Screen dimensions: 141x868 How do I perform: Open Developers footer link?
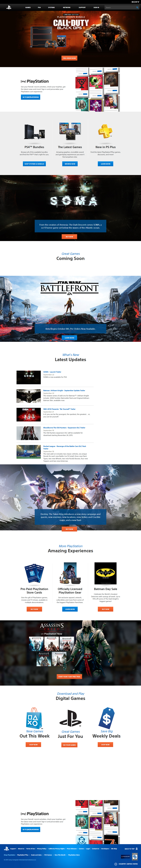pos(105,849)
